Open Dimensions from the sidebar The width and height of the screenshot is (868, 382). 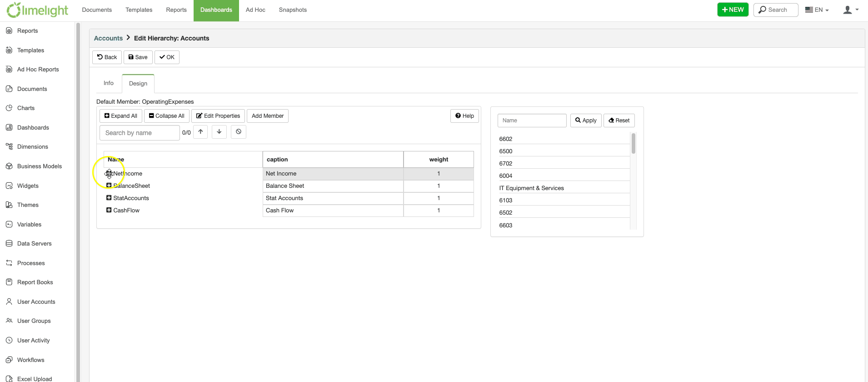coord(32,147)
